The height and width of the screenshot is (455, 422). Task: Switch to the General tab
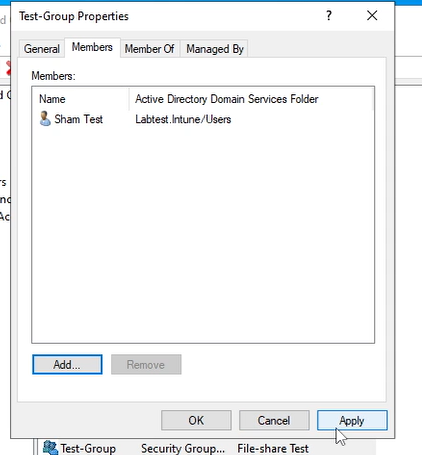pyautogui.click(x=42, y=49)
